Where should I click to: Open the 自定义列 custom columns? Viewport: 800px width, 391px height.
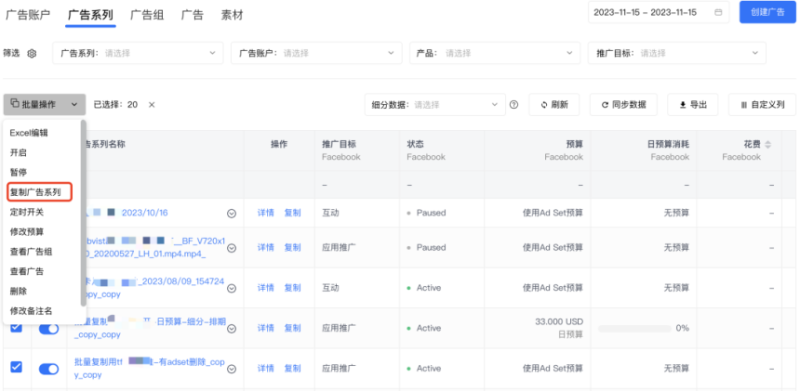[x=762, y=105]
